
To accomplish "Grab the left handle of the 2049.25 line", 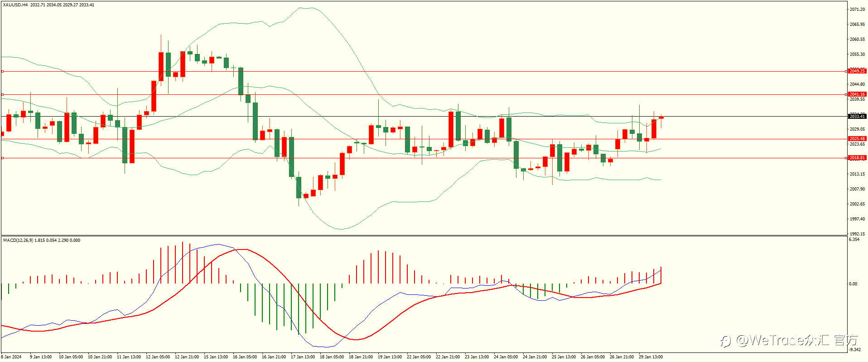I will click(2, 71).
